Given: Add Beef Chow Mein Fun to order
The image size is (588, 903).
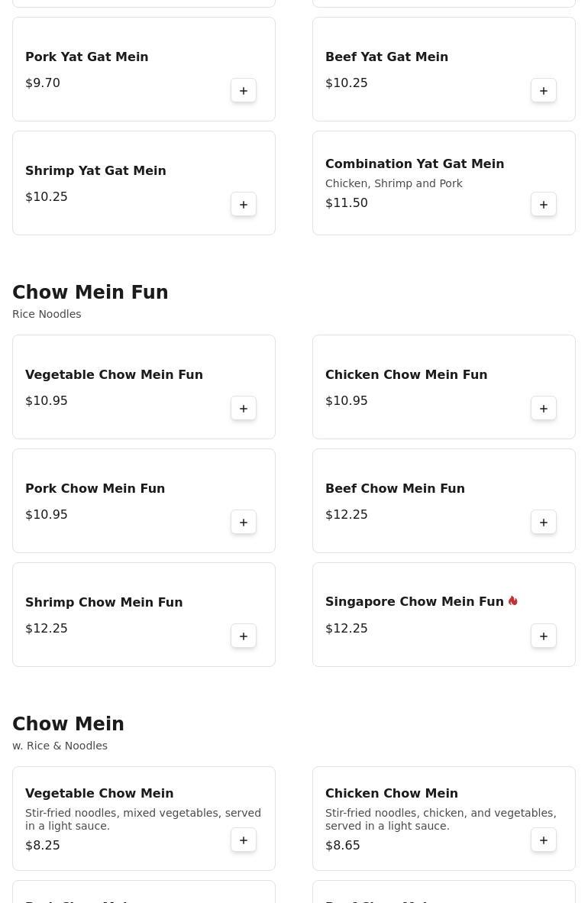Looking at the screenshot, I should pos(544,523).
